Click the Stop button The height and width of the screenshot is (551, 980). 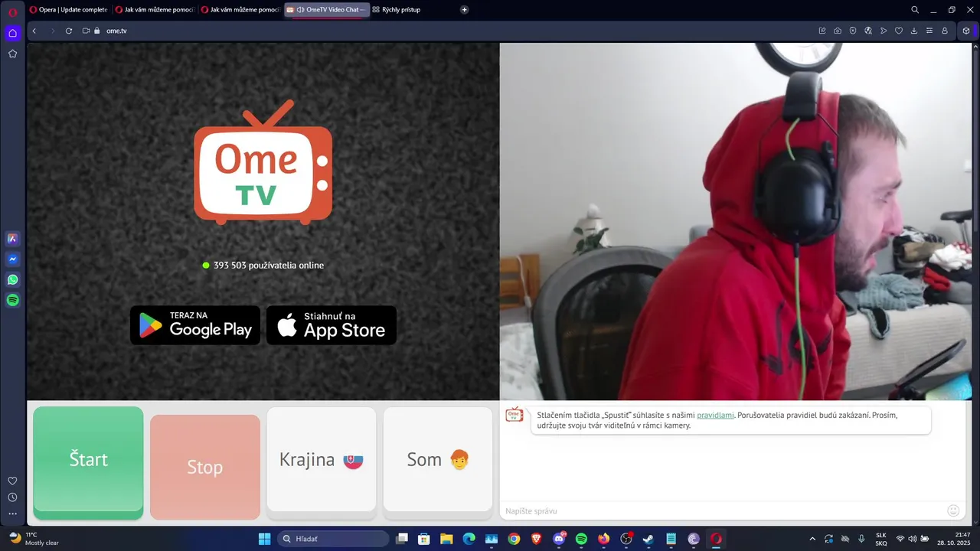point(205,468)
